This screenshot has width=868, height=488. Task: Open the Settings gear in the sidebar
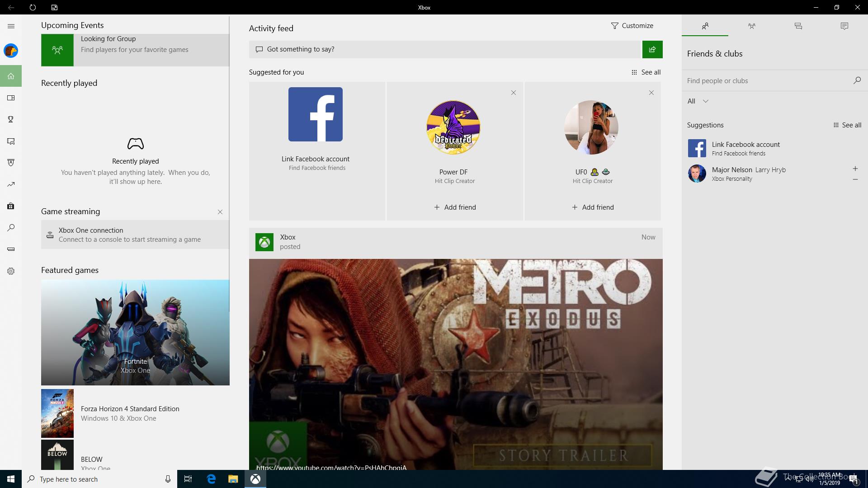(11, 271)
